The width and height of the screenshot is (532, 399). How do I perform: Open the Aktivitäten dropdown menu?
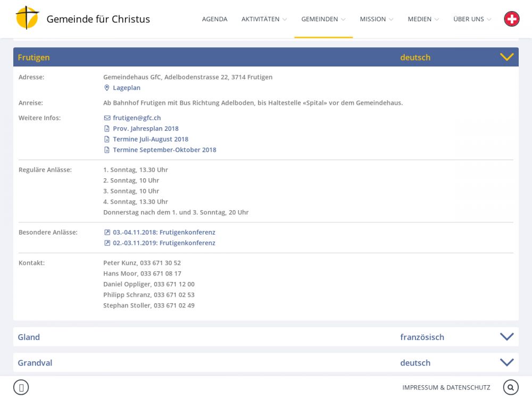(264, 19)
